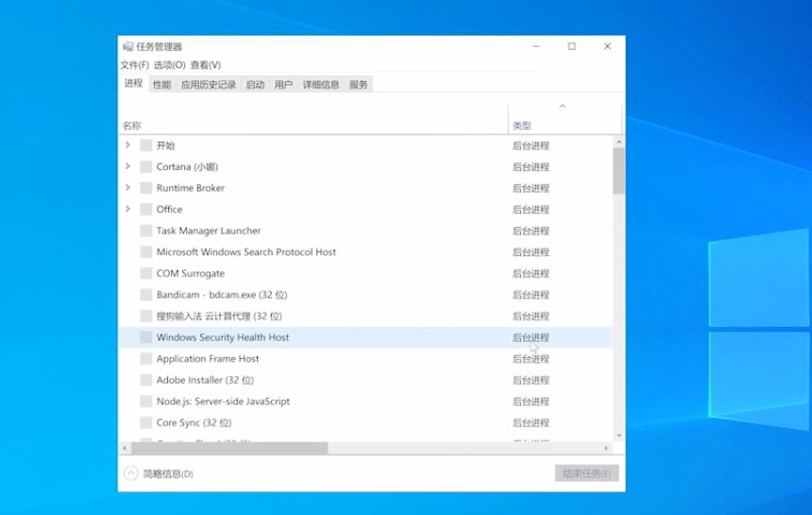The width and height of the screenshot is (812, 515).
Task: Switch to the 性能 tab
Action: 162,84
